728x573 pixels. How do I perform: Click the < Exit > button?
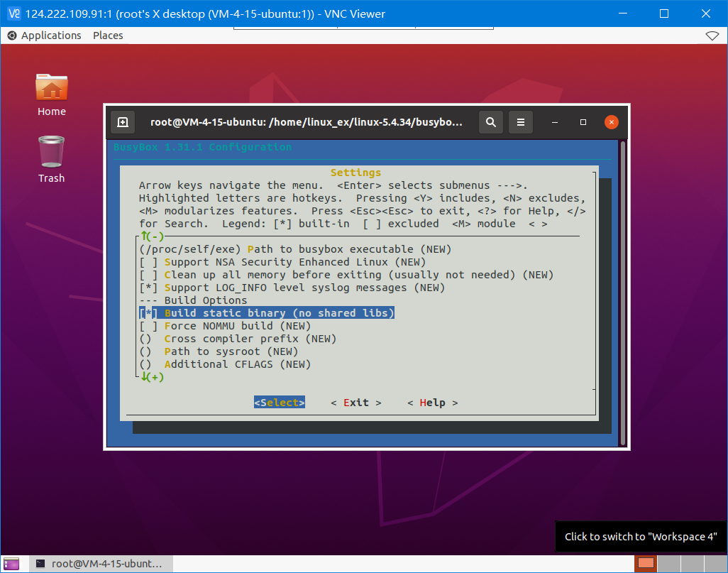[356, 403]
